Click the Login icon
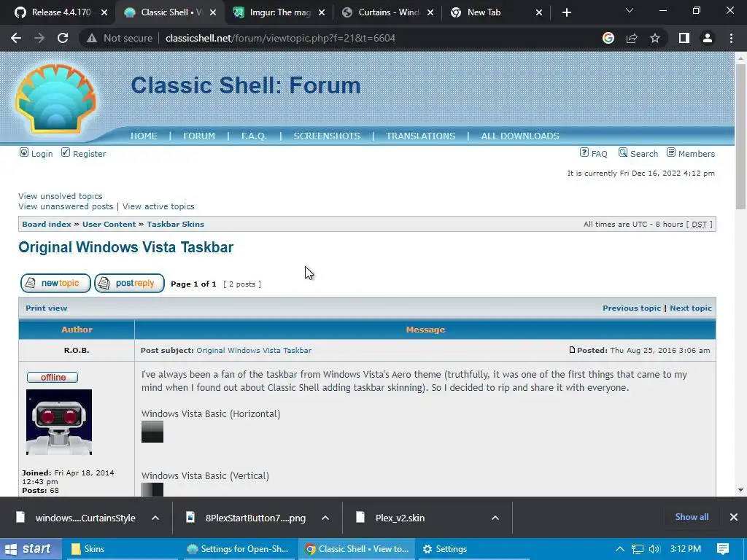This screenshot has width=747, height=560. point(24,152)
